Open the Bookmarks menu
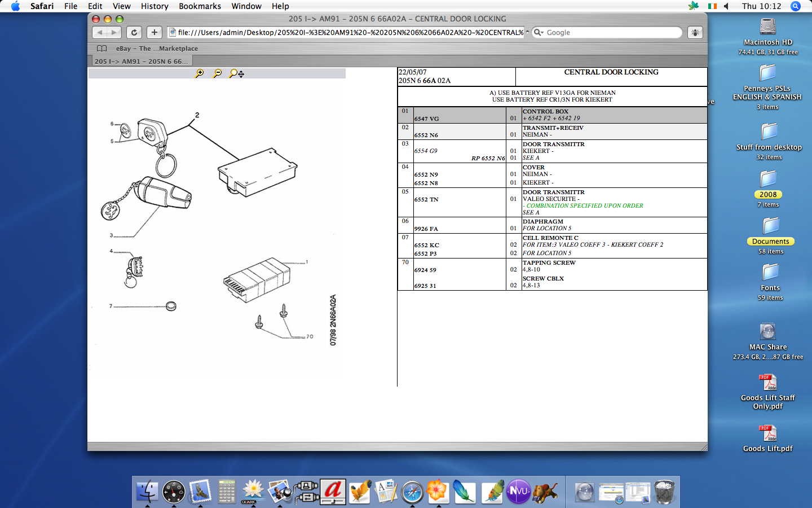The height and width of the screenshot is (508, 812). (200, 6)
